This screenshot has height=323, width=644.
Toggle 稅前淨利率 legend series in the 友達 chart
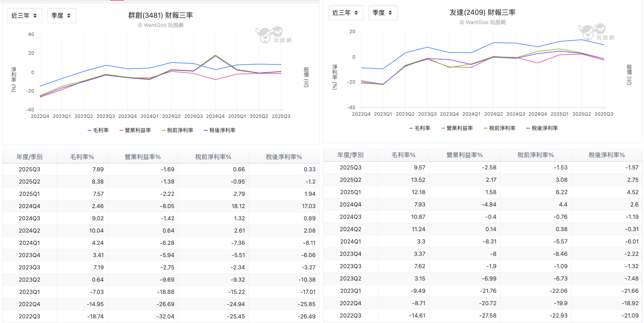point(500,128)
